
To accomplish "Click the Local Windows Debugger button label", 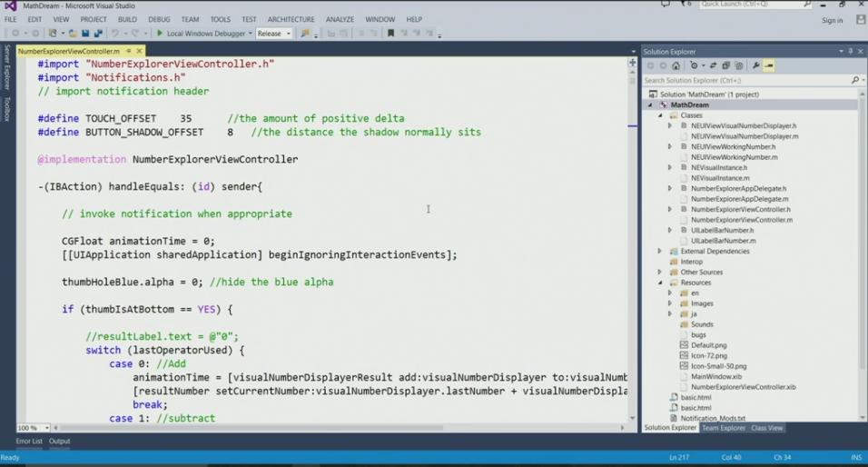I will (206, 34).
